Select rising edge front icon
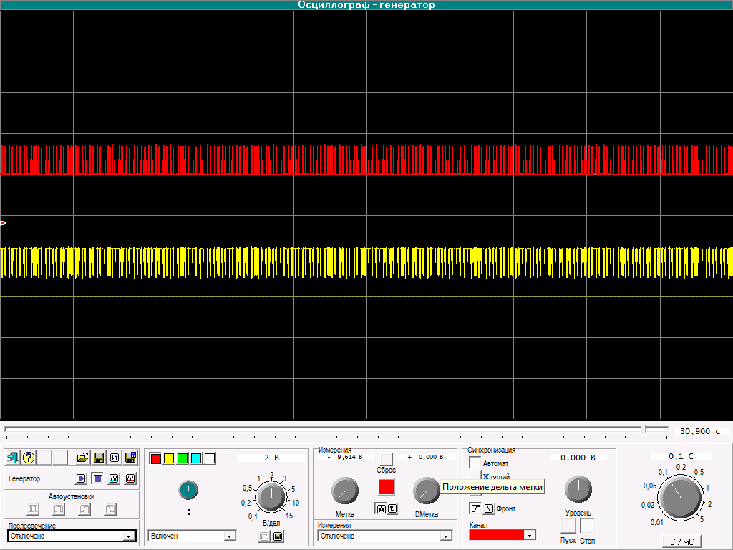733x550 pixels. tap(475, 508)
